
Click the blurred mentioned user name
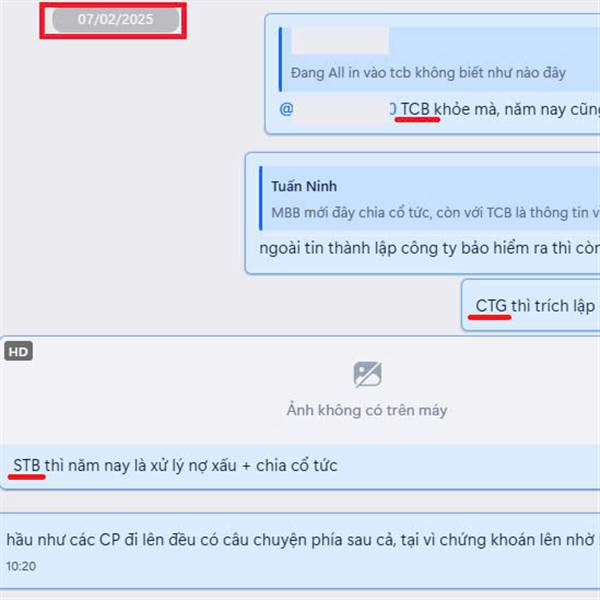click(x=342, y=109)
